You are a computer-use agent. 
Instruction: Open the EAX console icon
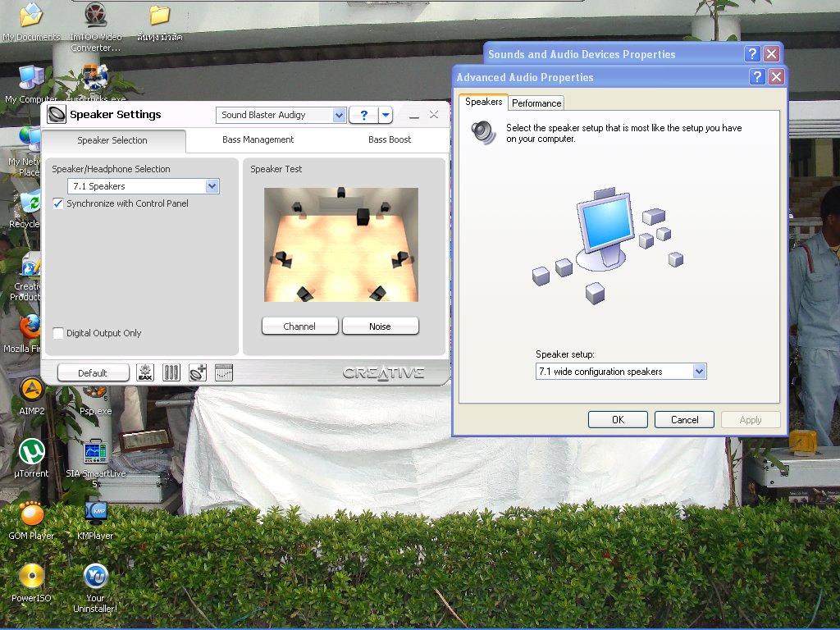(x=145, y=372)
